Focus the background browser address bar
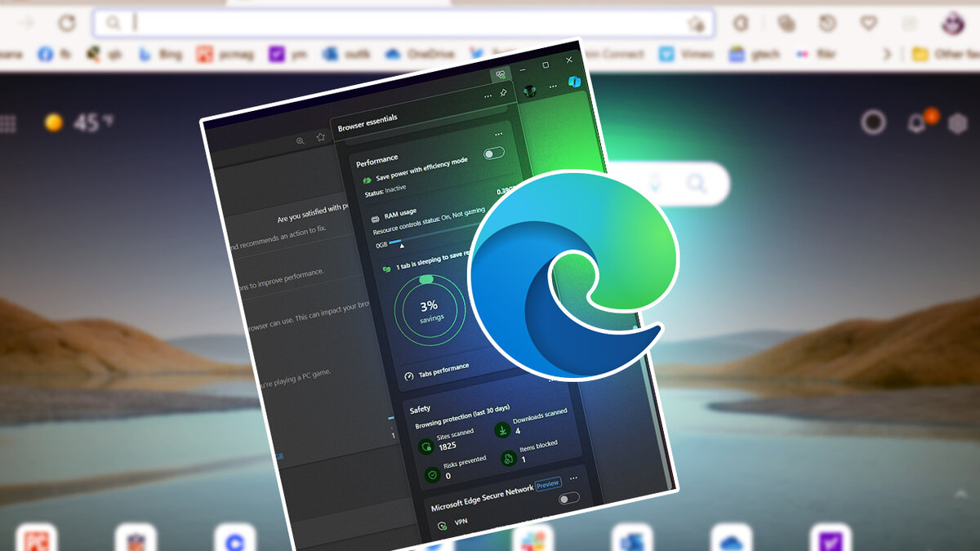This screenshot has width=980, height=551. point(404,24)
